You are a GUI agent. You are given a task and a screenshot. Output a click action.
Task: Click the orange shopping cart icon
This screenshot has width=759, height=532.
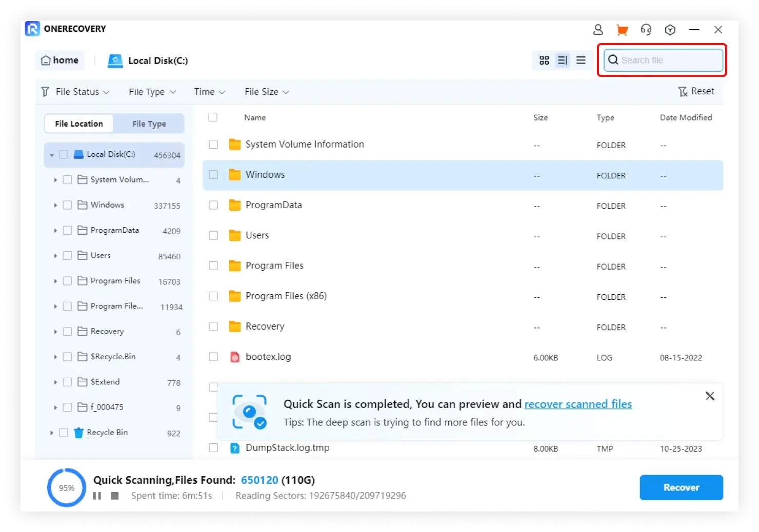click(x=622, y=30)
